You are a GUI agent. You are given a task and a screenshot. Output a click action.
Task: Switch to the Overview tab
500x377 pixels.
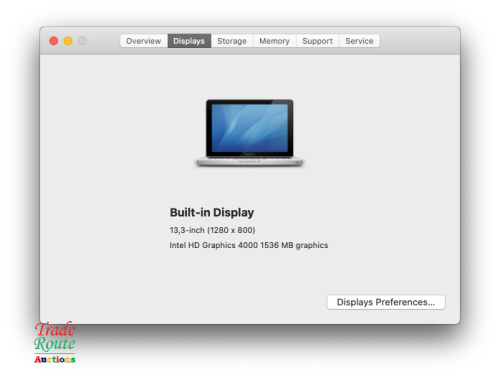point(144,41)
